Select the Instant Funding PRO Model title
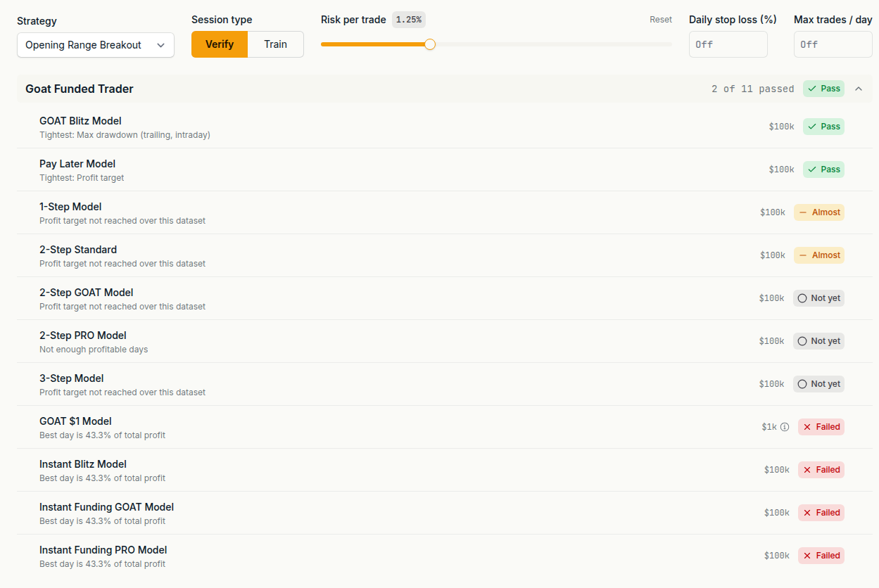Screen dimensions: 879x588 pyautogui.click(x=103, y=550)
